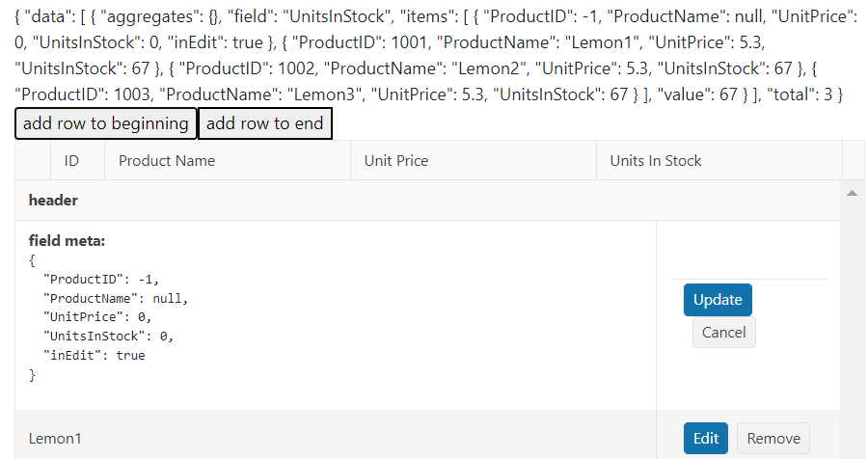Click the empty header cell above the scrollbar
The image size is (868, 459).
854,160
